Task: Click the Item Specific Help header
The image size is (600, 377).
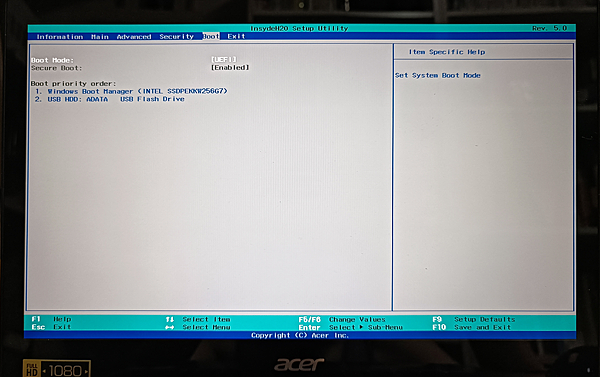Action: pyautogui.click(x=447, y=52)
